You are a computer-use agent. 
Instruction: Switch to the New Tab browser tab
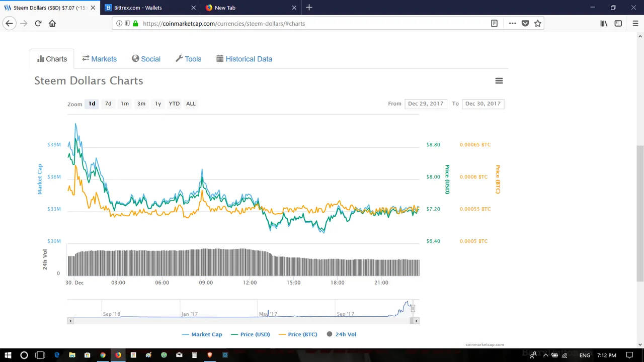click(252, 8)
